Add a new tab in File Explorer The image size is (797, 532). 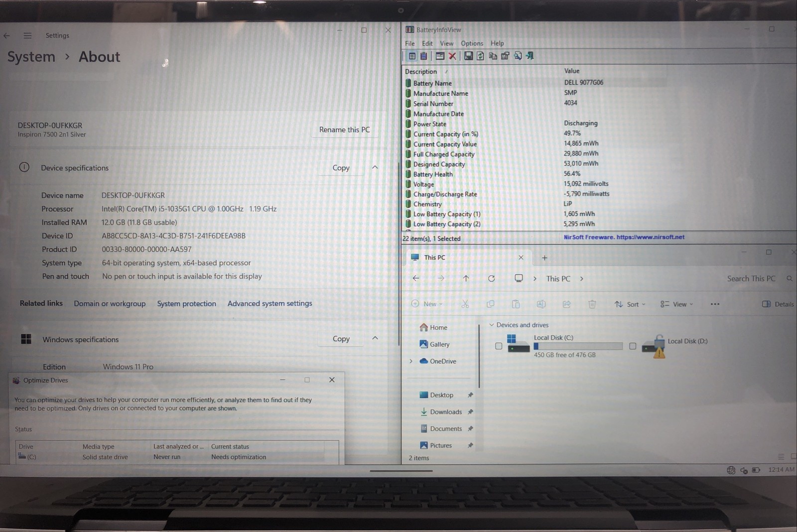click(544, 258)
